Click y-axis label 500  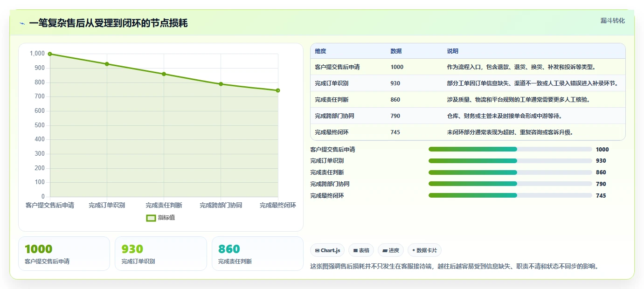click(40, 125)
